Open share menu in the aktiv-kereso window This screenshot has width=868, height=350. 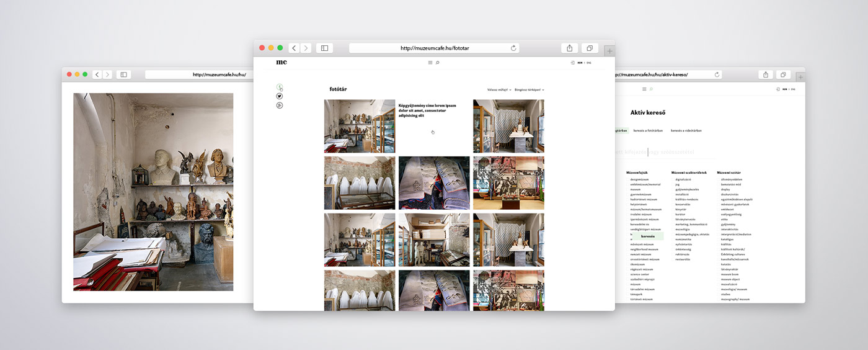coord(766,74)
